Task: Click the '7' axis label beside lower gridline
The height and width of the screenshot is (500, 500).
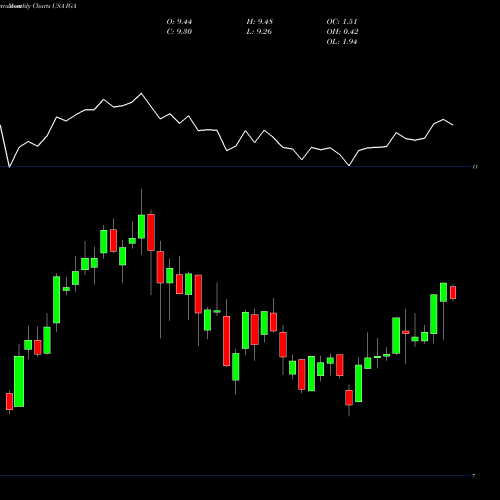Action: click(474, 476)
